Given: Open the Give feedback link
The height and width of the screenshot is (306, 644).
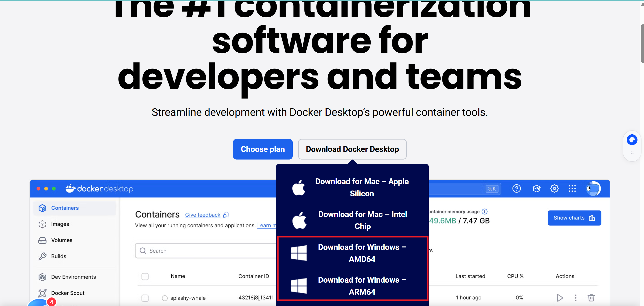Looking at the screenshot, I should click(x=202, y=215).
